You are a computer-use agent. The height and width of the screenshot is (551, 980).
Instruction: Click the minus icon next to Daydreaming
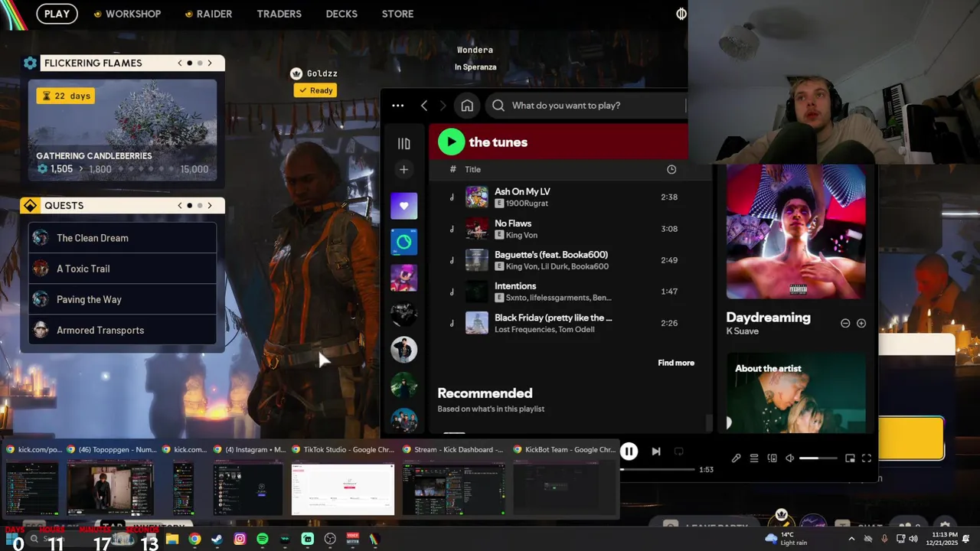point(845,323)
